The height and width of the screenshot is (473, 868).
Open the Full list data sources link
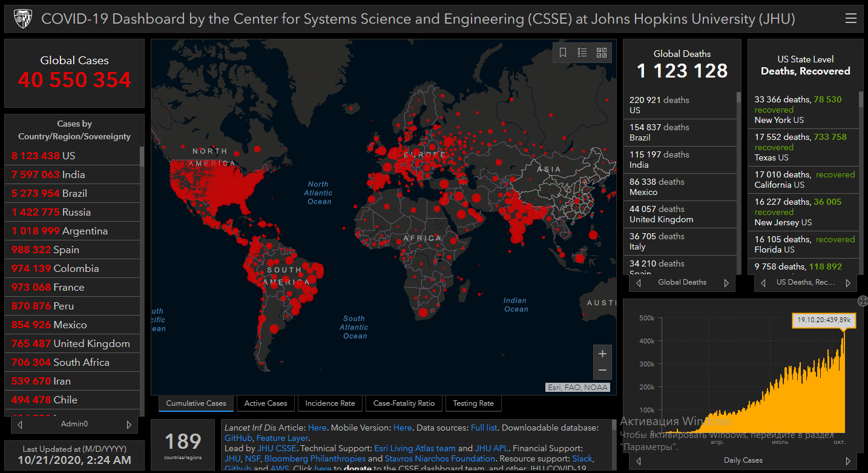pos(484,428)
